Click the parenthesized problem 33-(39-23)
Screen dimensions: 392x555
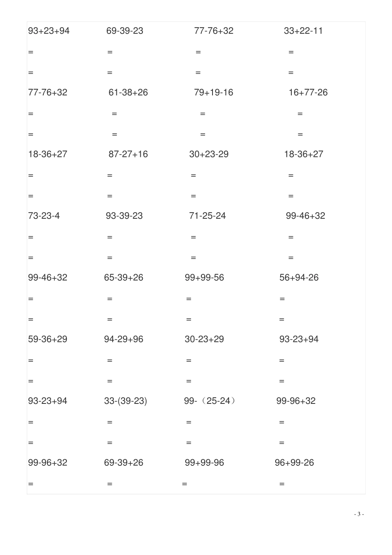coord(125,401)
